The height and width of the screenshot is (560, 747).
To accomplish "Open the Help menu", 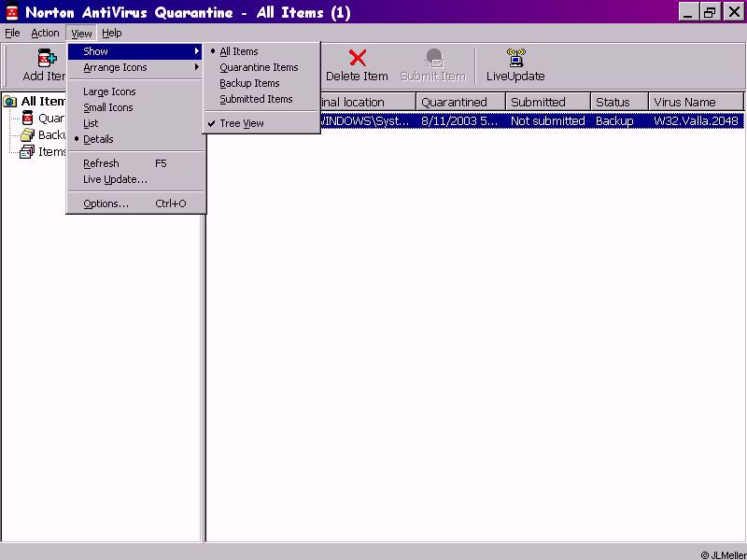I will click(x=112, y=33).
